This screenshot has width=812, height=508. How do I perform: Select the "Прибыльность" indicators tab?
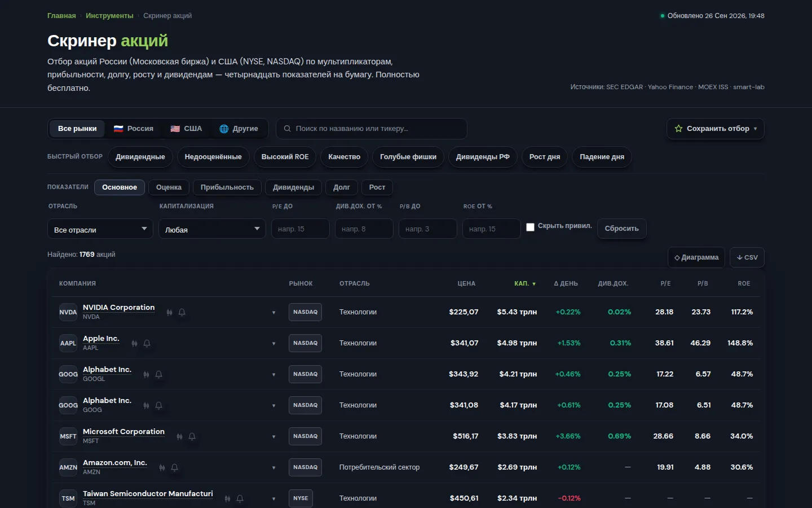point(227,187)
